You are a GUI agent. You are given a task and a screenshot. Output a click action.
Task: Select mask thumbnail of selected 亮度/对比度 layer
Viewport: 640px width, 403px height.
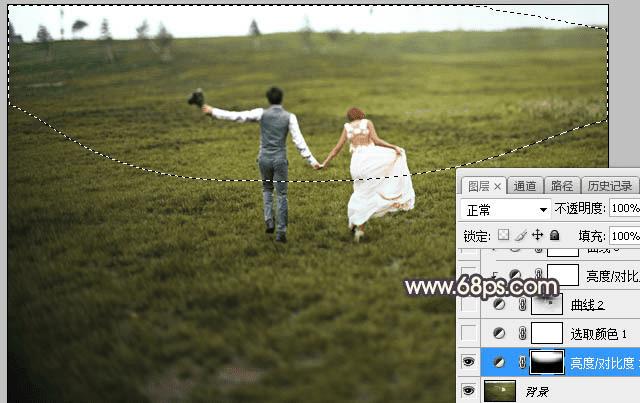[x=547, y=362]
